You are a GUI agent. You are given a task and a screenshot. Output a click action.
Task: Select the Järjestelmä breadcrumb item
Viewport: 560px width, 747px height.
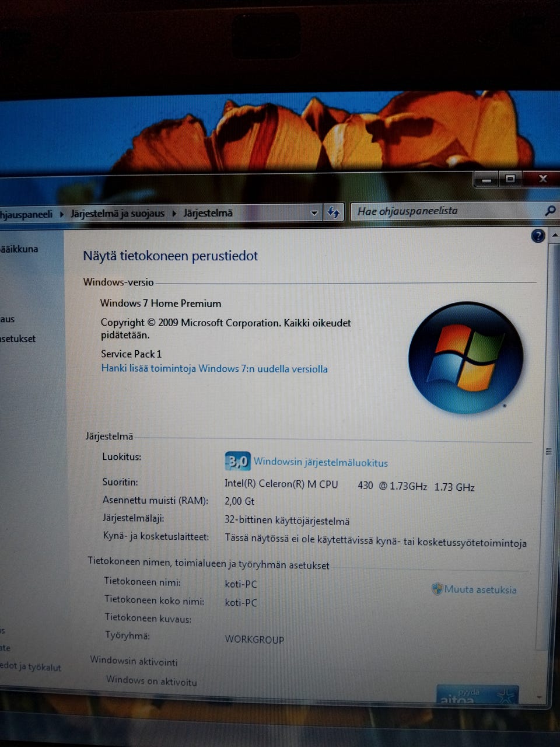[x=208, y=213]
